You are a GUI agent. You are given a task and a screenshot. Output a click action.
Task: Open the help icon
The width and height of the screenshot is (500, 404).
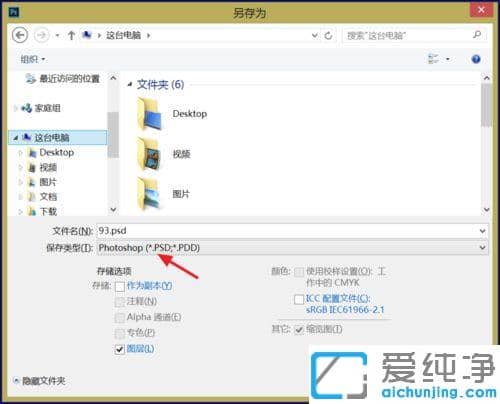coord(476,59)
